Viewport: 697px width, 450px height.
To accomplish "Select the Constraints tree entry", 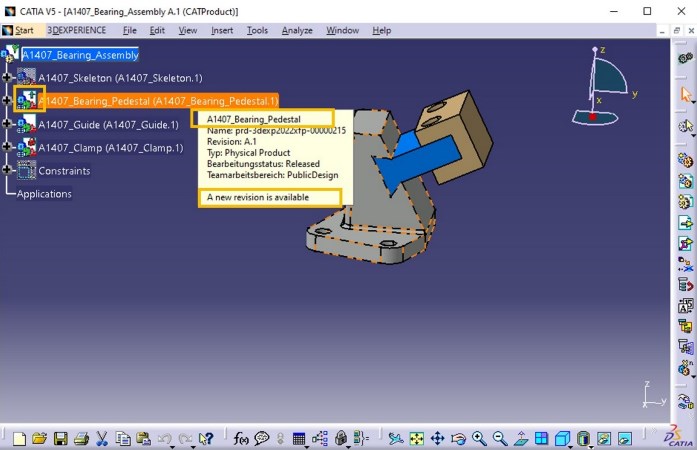I will (64, 171).
